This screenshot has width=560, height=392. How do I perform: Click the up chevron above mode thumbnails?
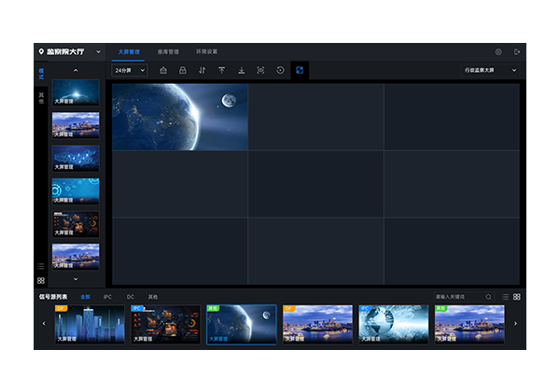click(76, 70)
